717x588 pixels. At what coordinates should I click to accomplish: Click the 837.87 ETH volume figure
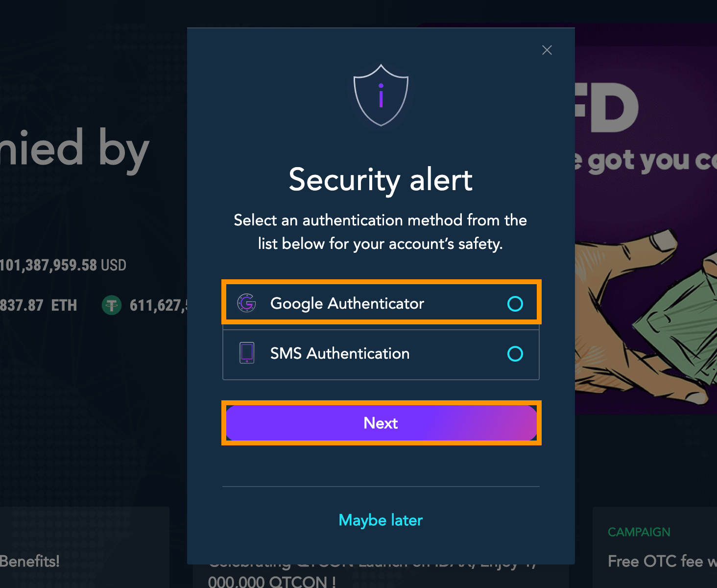pyautogui.click(x=38, y=306)
